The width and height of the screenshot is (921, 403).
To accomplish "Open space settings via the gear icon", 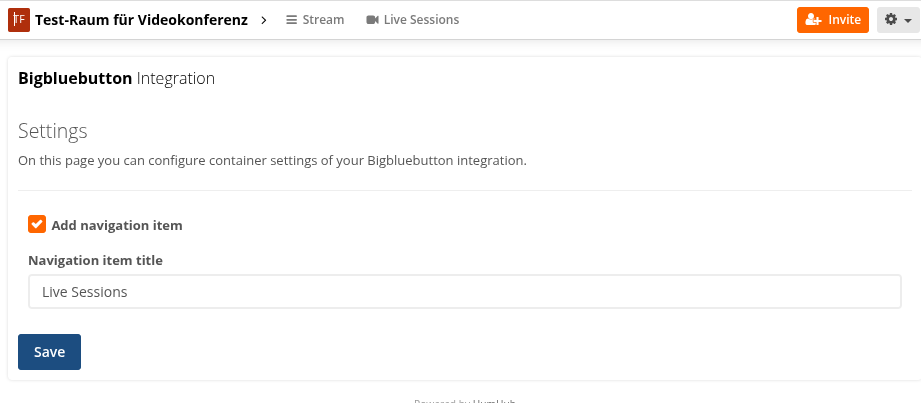I will coord(891,19).
